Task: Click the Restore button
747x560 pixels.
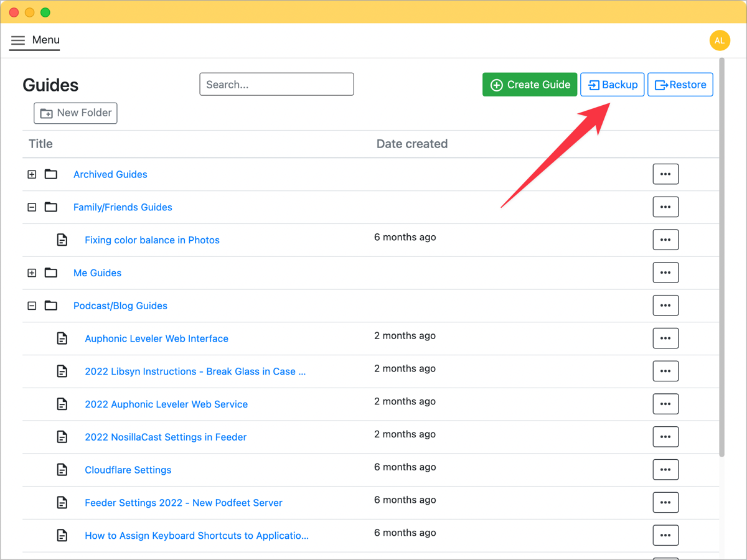Action: pos(680,85)
